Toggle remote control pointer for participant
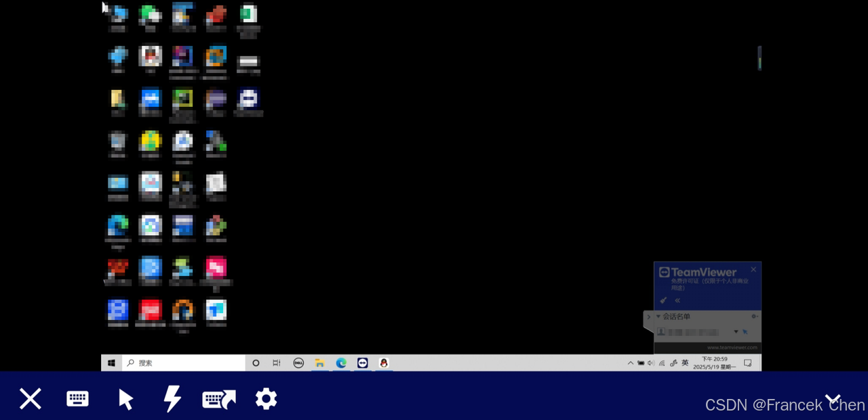The image size is (868, 420). click(x=745, y=332)
